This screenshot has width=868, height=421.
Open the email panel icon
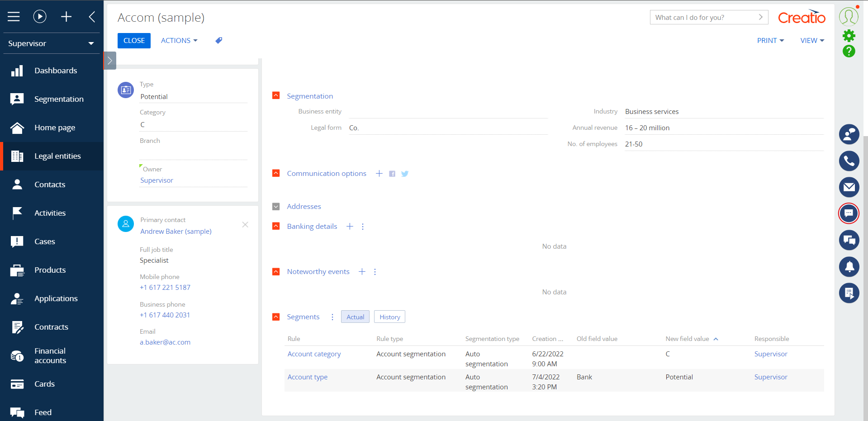(849, 187)
